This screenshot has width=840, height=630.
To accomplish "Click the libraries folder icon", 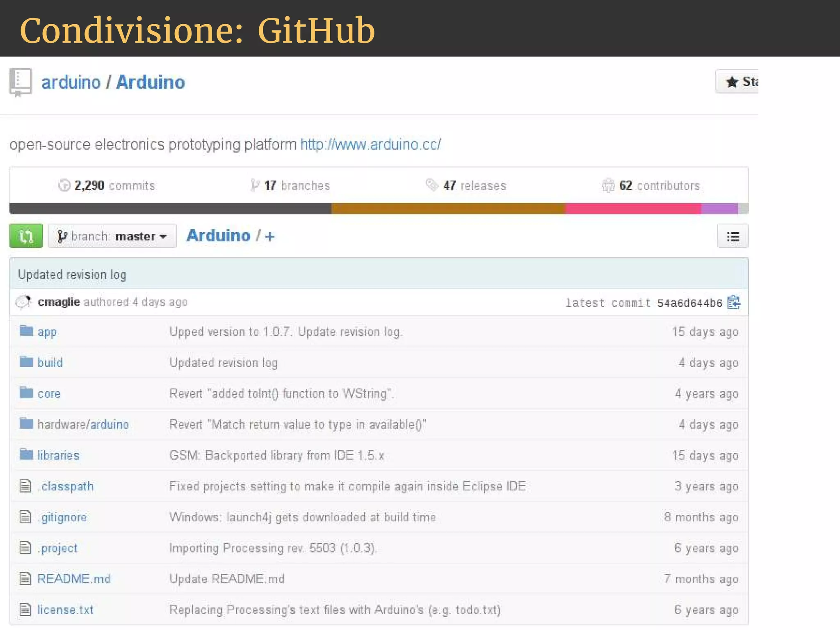I will (26, 454).
